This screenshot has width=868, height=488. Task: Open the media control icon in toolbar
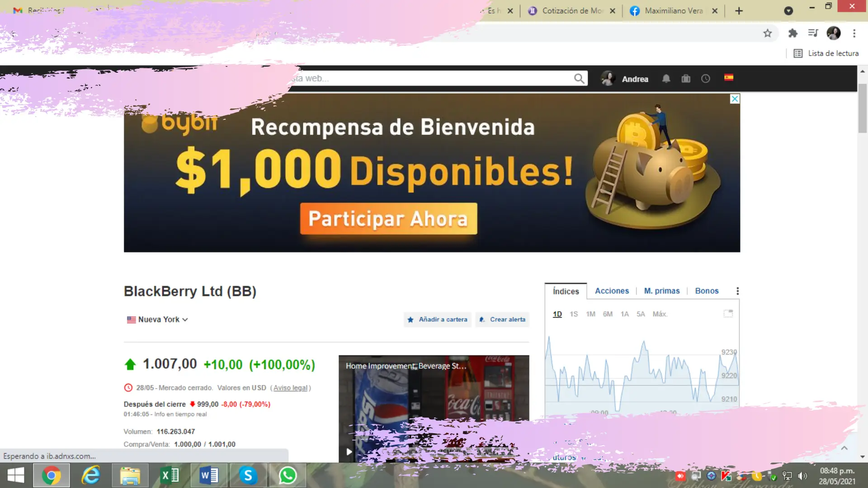tap(813, 33)
